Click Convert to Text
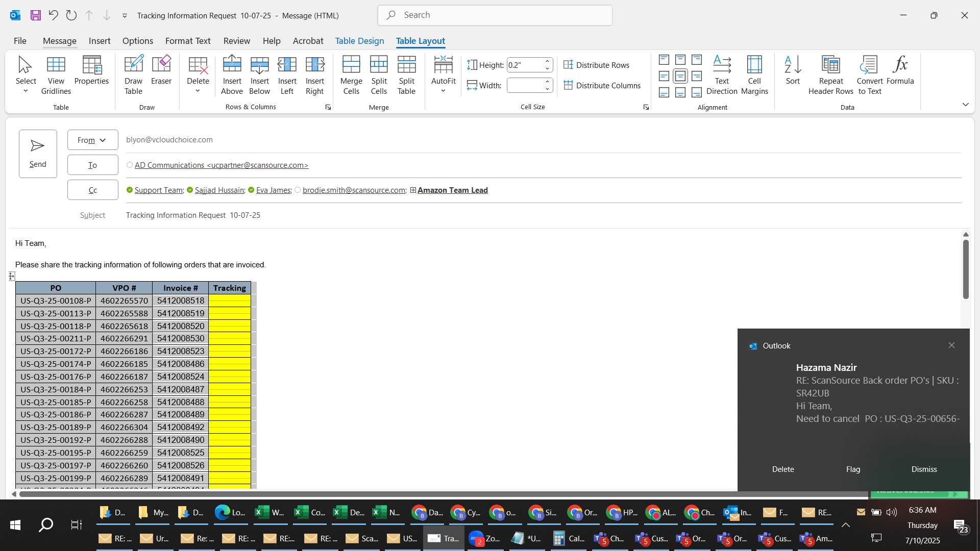 [870, 76]
